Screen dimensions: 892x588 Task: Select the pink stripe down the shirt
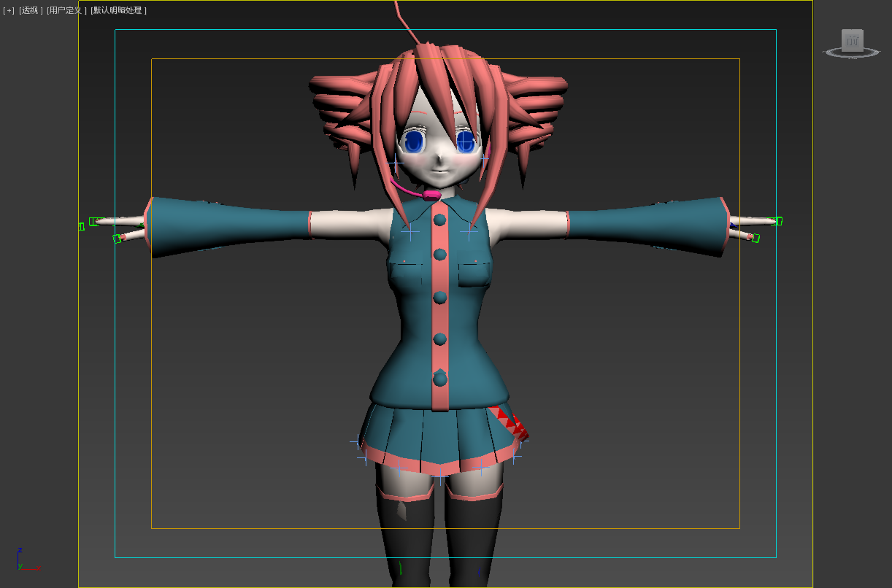click(440, 314)
